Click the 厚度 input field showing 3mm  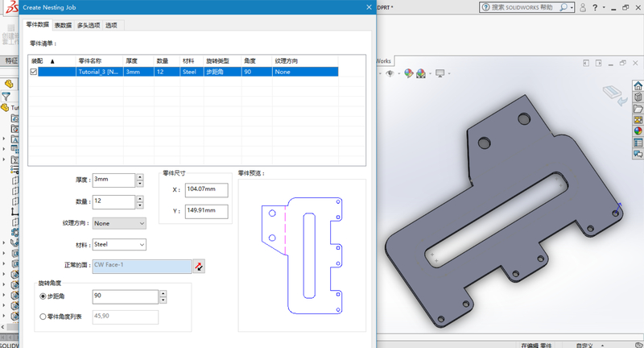[113, 179]
